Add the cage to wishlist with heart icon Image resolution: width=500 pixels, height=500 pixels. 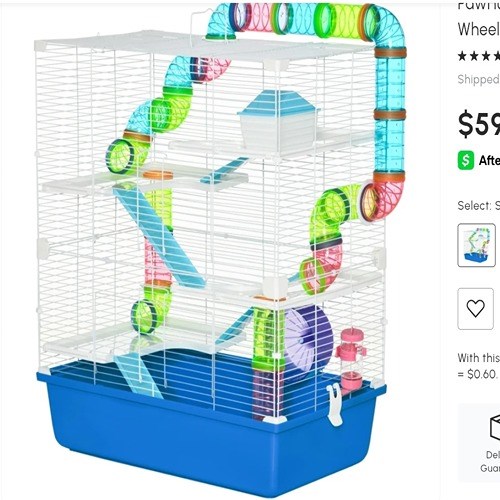point(475,309)
